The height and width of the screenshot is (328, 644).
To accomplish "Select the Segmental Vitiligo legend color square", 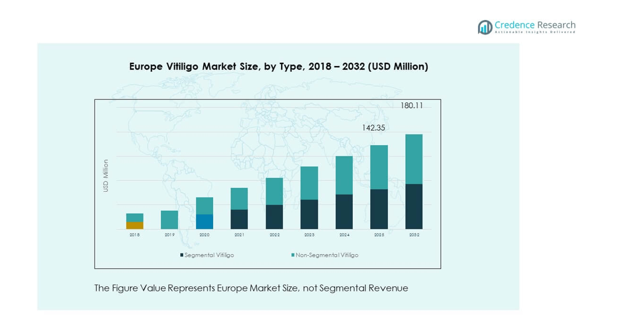I will coord(181,255).
